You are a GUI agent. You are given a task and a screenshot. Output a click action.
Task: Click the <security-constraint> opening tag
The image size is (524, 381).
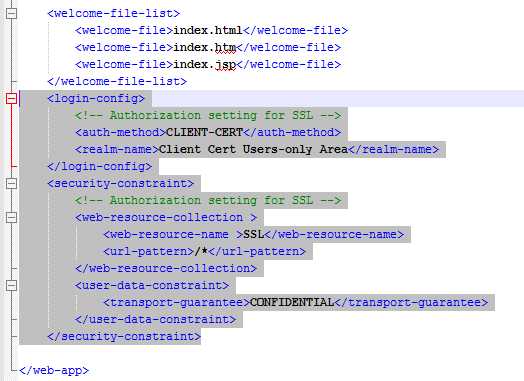tap(121, 183)
